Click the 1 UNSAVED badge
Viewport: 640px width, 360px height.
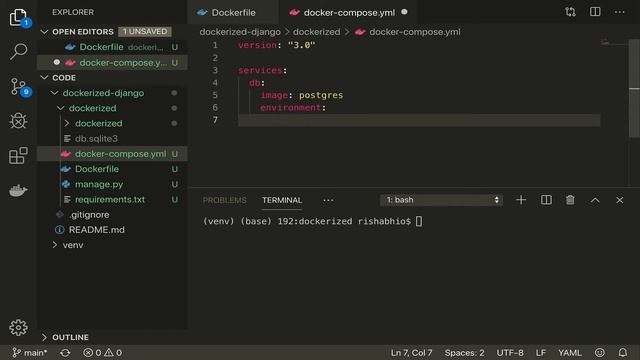coord(145,31)
